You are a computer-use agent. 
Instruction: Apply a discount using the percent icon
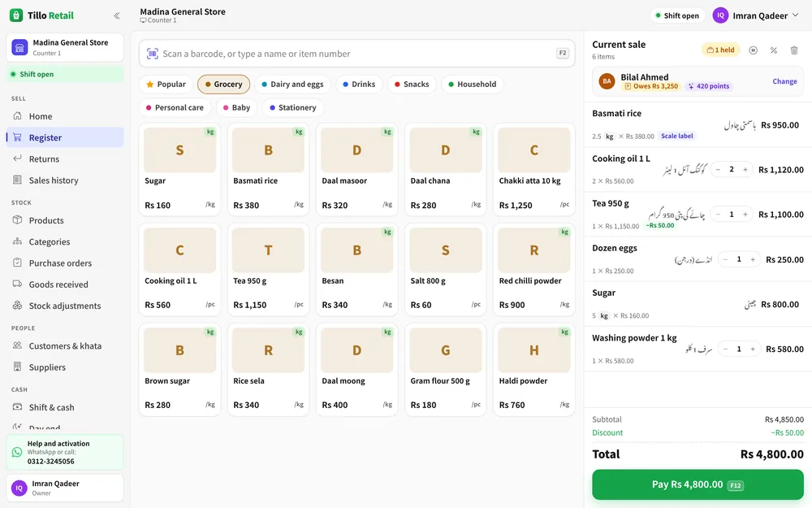pyautogui.click(x=774, y=50)
